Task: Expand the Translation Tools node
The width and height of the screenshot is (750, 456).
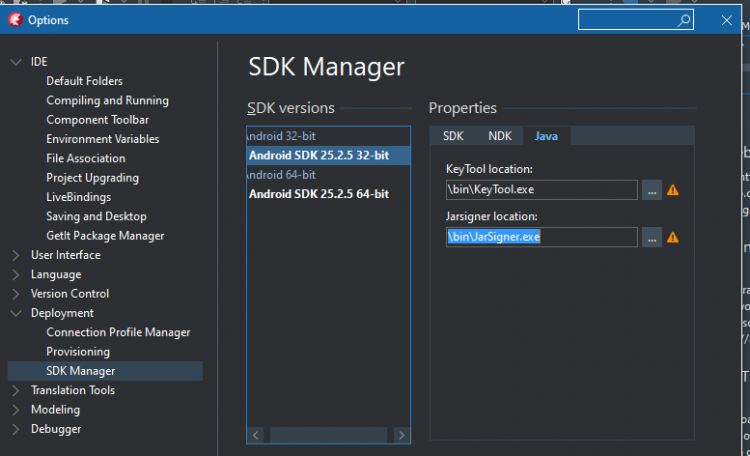Action: [x=16, y=390]
